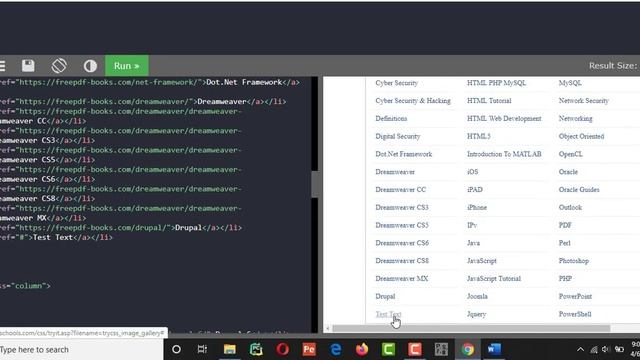
Task: Click the PowerPoint link
Action: coord(575,296)
